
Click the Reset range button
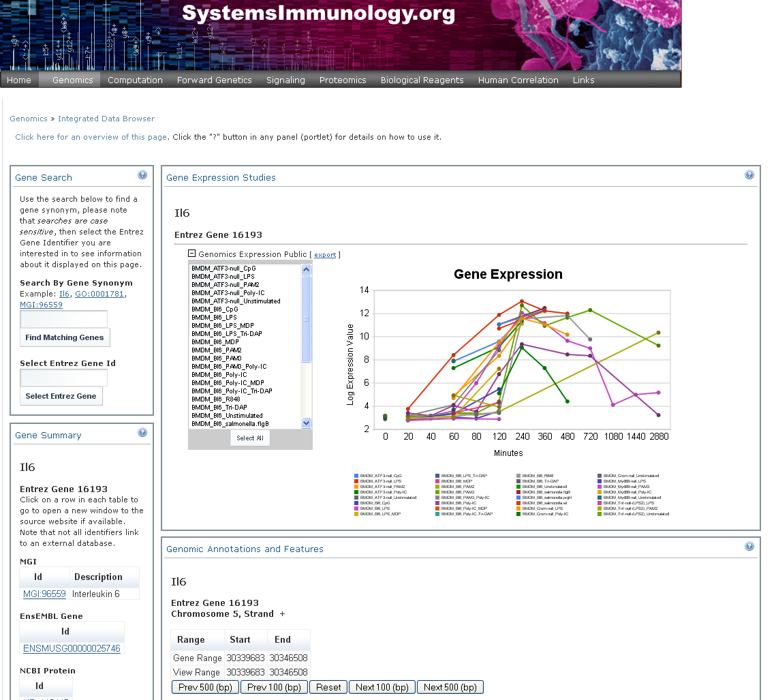[x=328, y=687]
